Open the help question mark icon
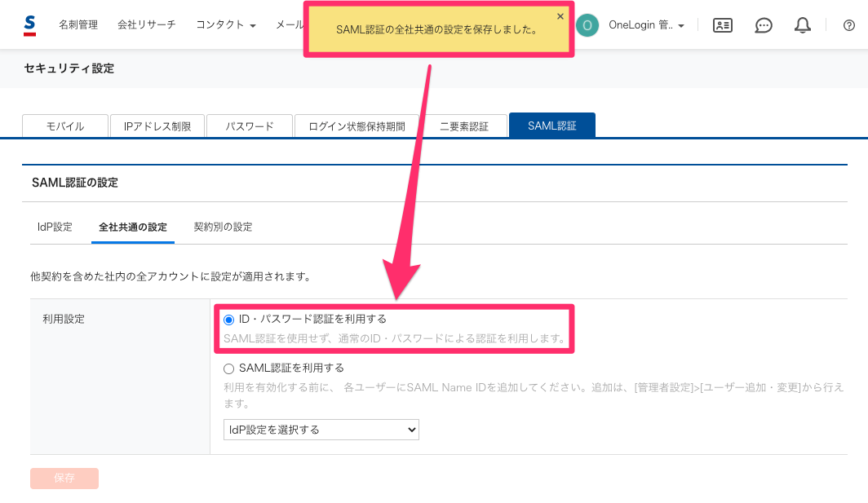The width and height of the screenshot is (868, 503). [848, 25]
